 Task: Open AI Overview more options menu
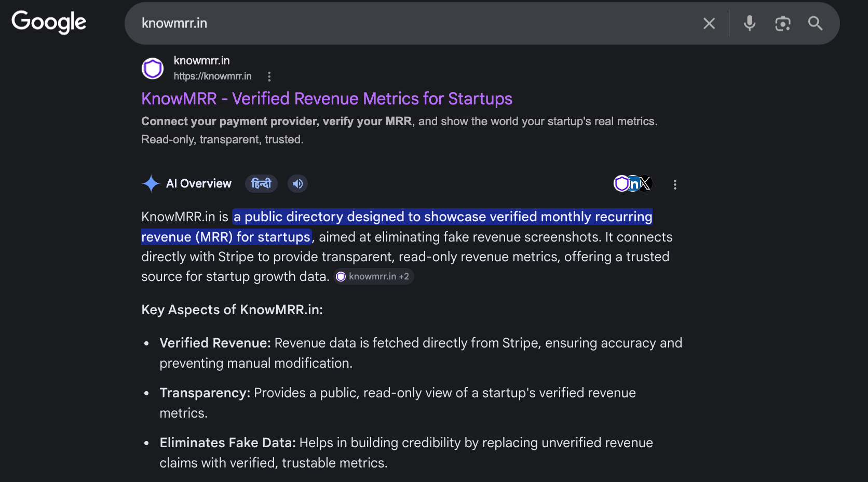coord(675,184)
